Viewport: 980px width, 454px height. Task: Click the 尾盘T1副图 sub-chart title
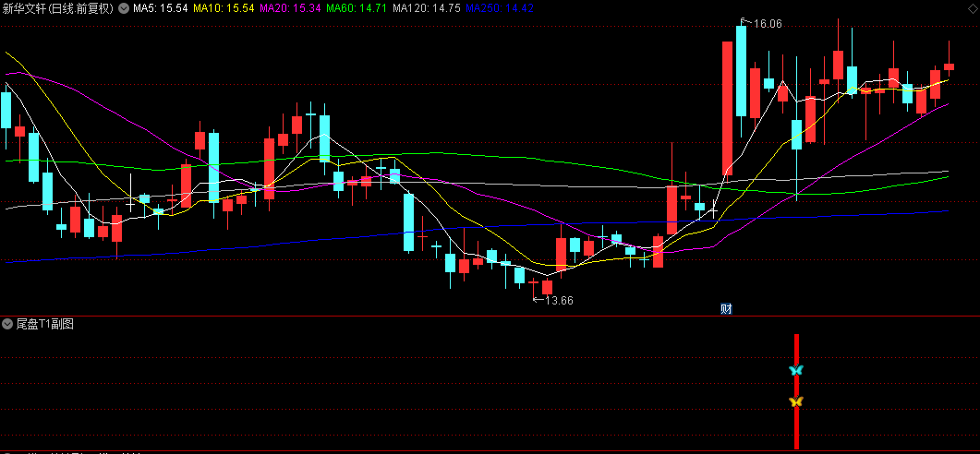pyautogui.click(x=44, y=324)
